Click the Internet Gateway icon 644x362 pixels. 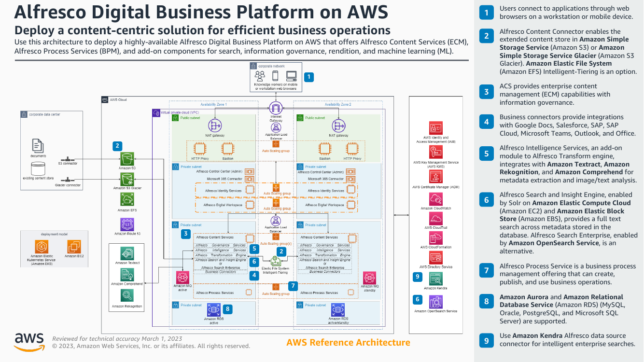[x=276, y=108]
